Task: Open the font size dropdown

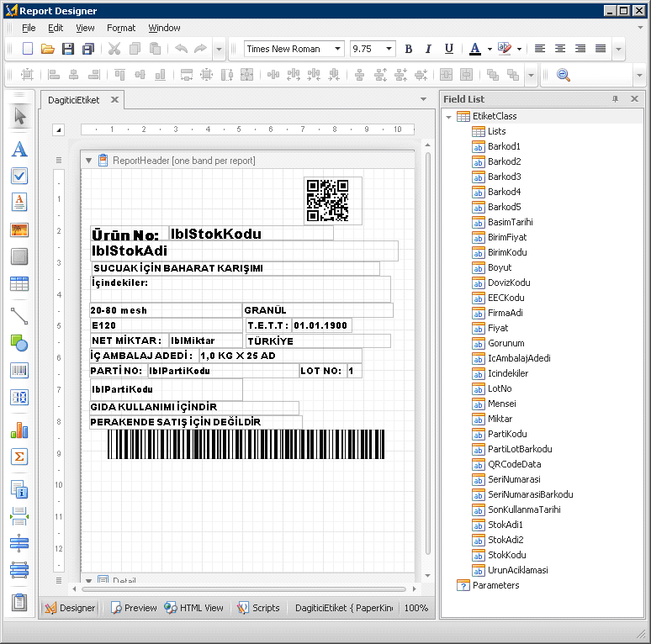Action: pyautogui.click(x=389, y=49)
